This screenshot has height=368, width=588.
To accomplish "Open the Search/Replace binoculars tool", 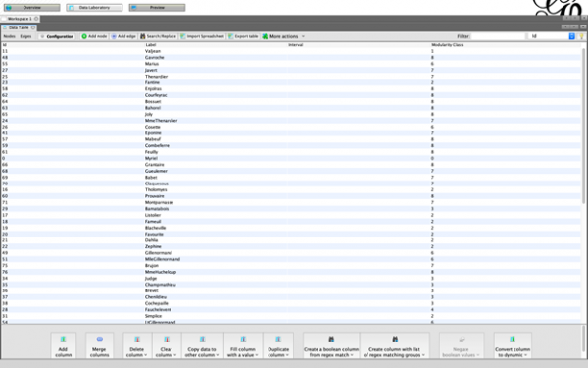I will point(158,36).
